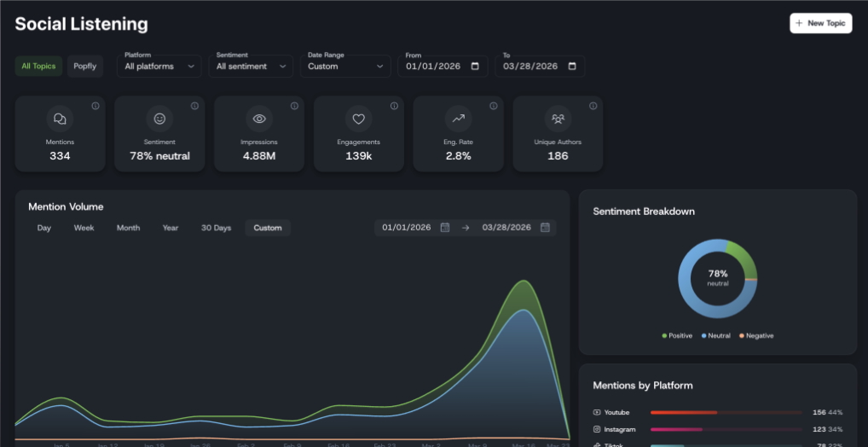Select the All Topics filter chip

point(38,66)
